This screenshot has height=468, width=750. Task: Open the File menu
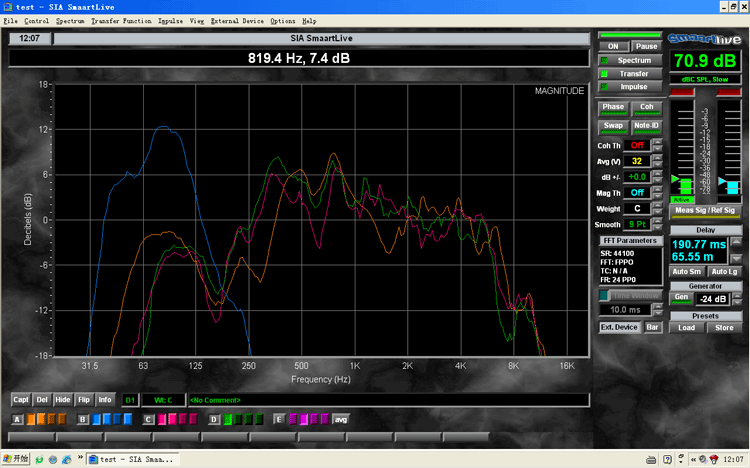point(11,21)
